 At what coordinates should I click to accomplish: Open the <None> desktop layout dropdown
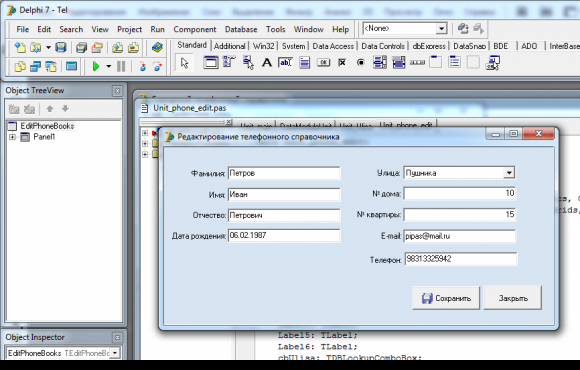(x=441, y=28)
